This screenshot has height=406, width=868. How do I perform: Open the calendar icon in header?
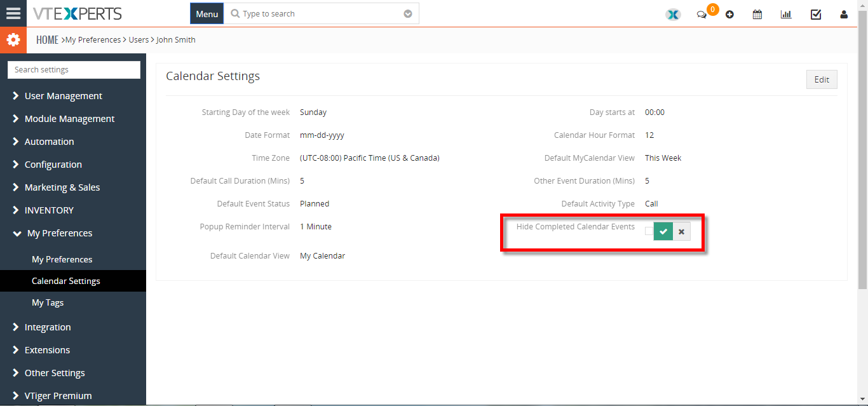[757, 14]
